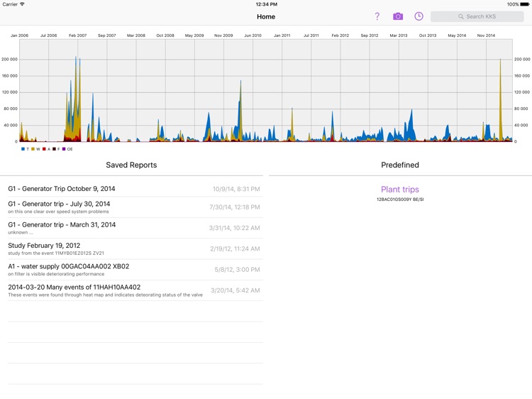Click the red A legend swatch

pos(44,149)
